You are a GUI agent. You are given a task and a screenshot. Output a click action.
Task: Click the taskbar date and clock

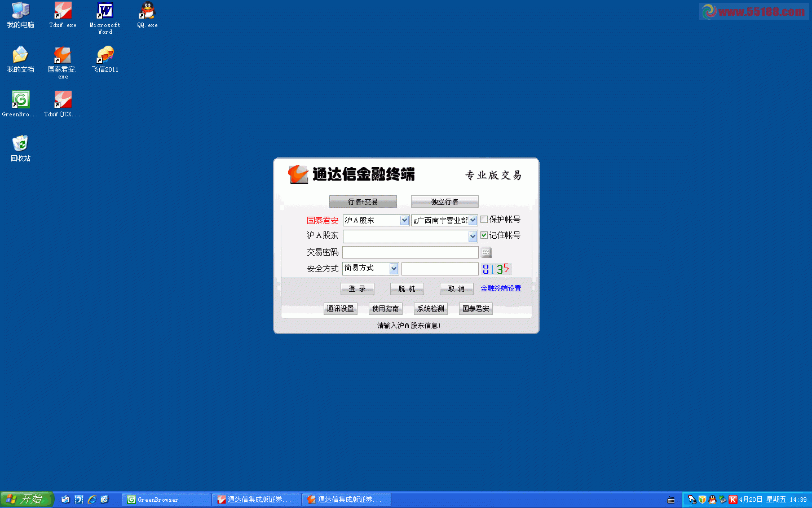point(773,500)
